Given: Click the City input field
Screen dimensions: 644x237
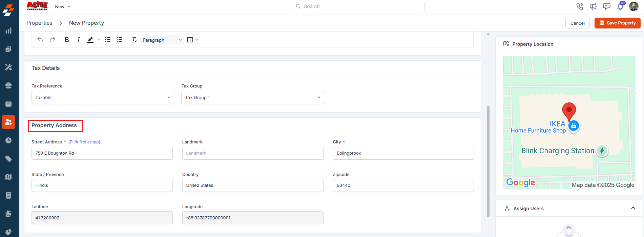Looking at the screenshot, I should [403, 153].
